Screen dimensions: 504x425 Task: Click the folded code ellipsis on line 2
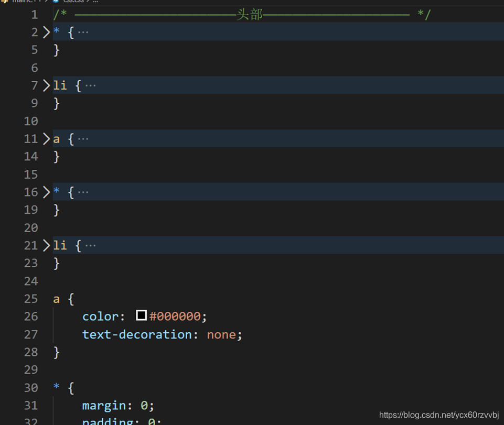tap(82, 32)
